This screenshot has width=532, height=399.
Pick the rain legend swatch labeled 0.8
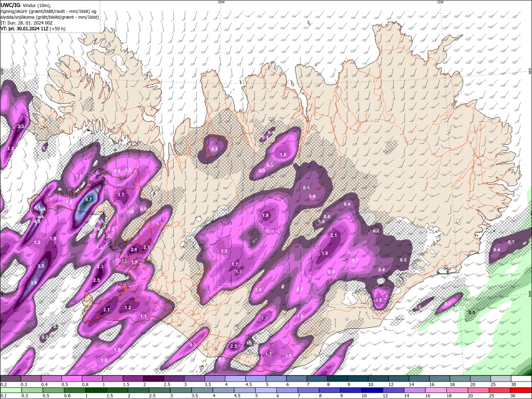coord(74,390)
